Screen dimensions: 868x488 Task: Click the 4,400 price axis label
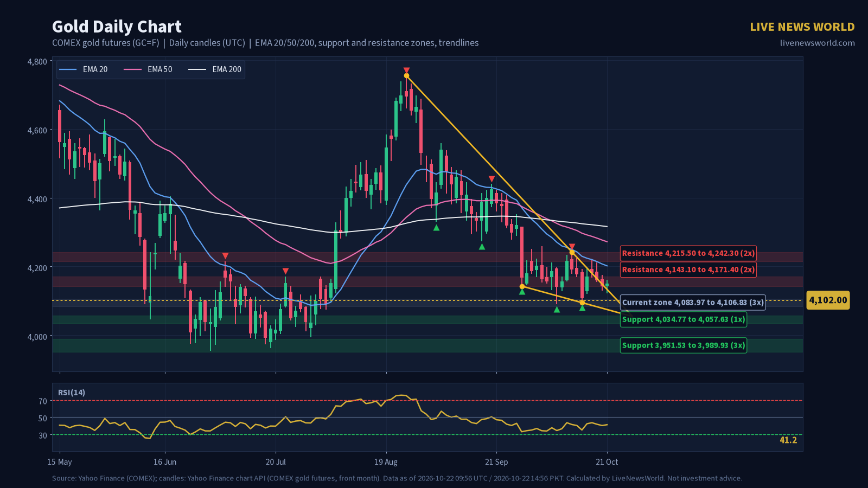(x=37, y=200)
